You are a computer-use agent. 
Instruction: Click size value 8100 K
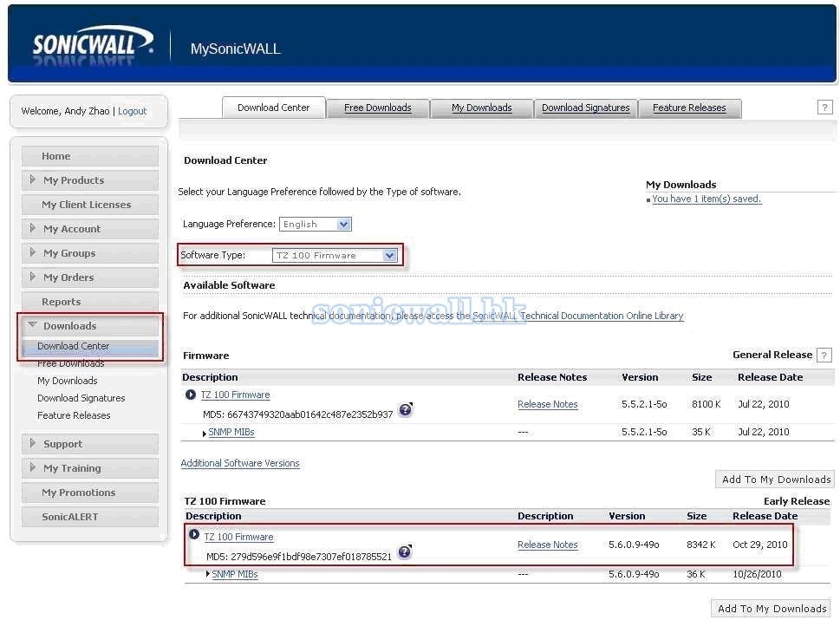pos(707,404)
